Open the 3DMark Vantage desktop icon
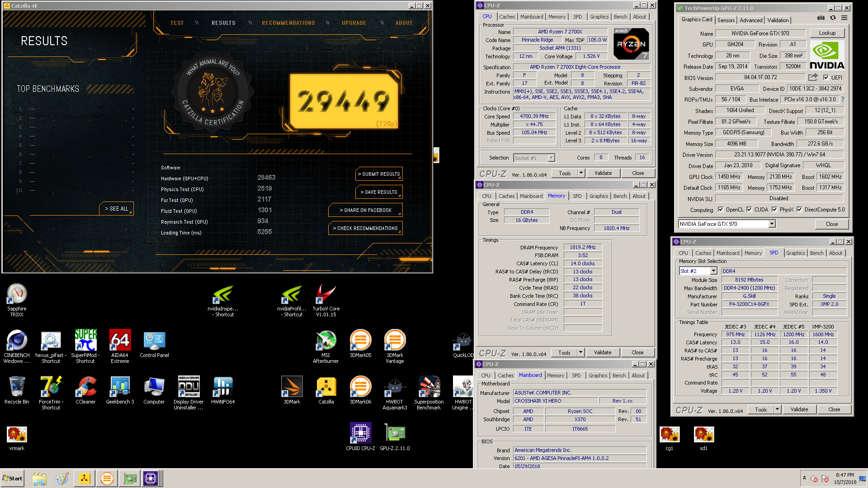868x488 pixels. tap(395, 346)
